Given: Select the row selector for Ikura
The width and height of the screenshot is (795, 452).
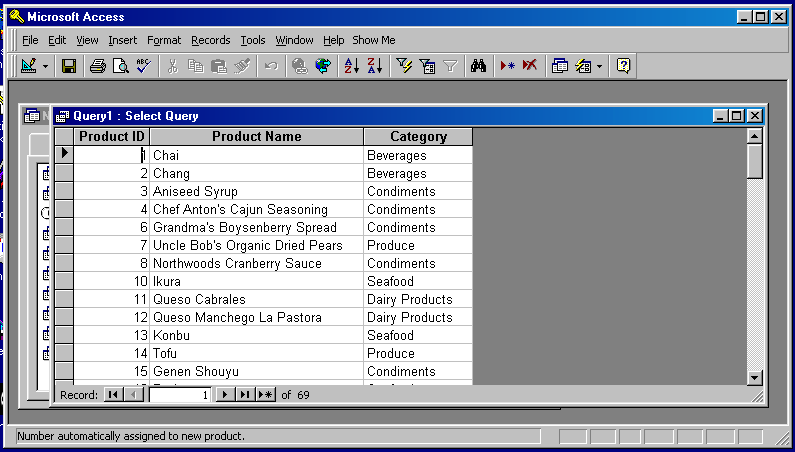Looking at the screenshot, I should tap(63, 282).
